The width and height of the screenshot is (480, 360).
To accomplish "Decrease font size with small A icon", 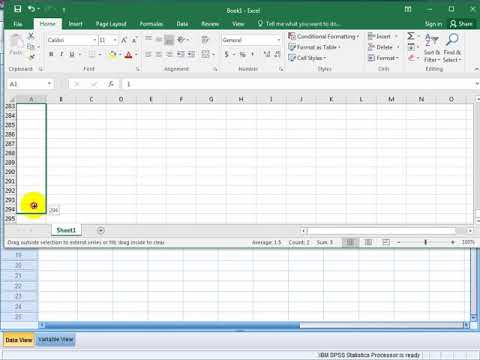I will (x=134, y=40).
